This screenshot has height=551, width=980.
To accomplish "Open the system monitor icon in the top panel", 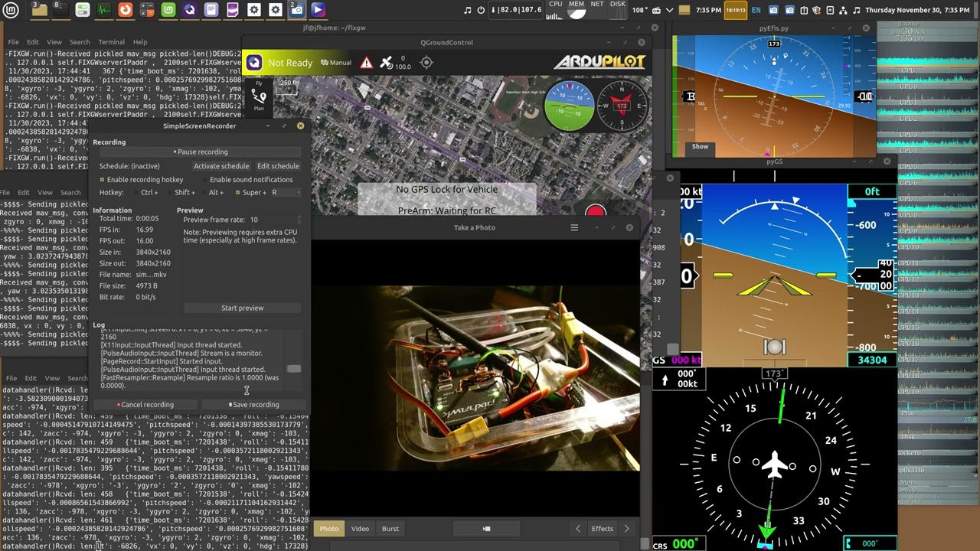I will (x=103, y=10).
